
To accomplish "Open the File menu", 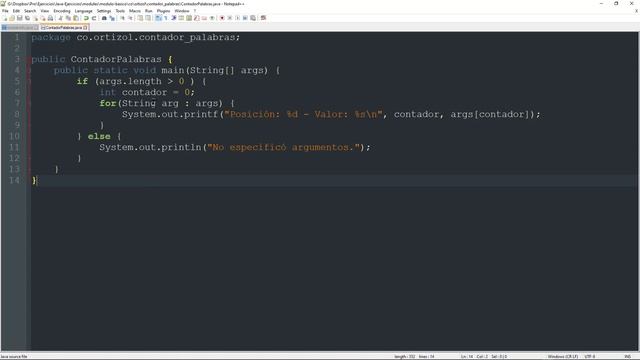I will click(x=5, y=11).
